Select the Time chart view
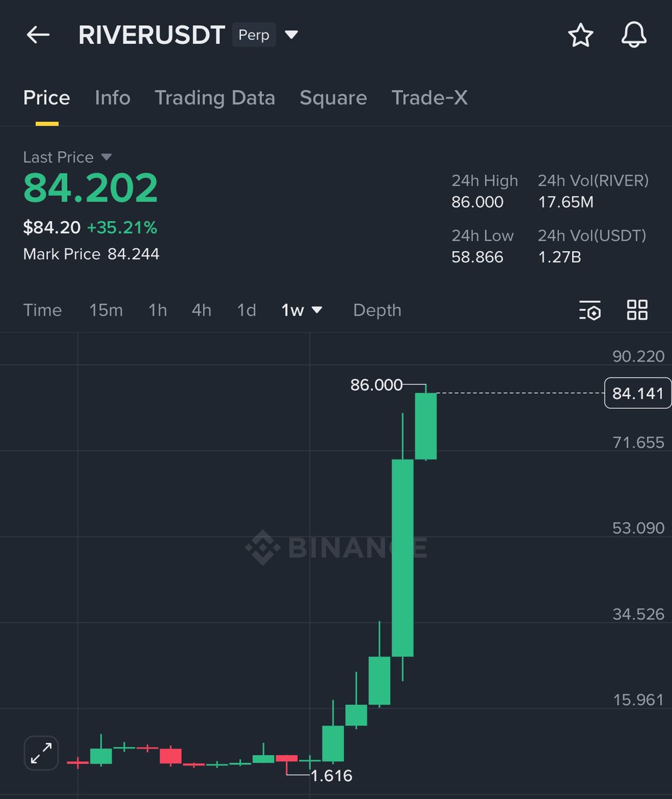 pos(43,310)
